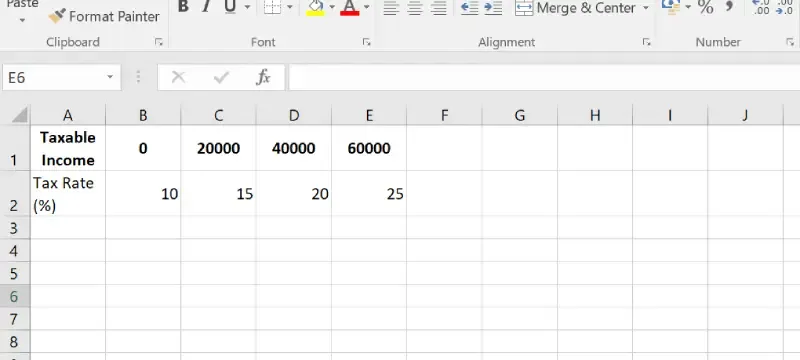Grab formula bar resize dots handle
The height and width of the screenshot is (360, 800).
click(x=138, y=78)
